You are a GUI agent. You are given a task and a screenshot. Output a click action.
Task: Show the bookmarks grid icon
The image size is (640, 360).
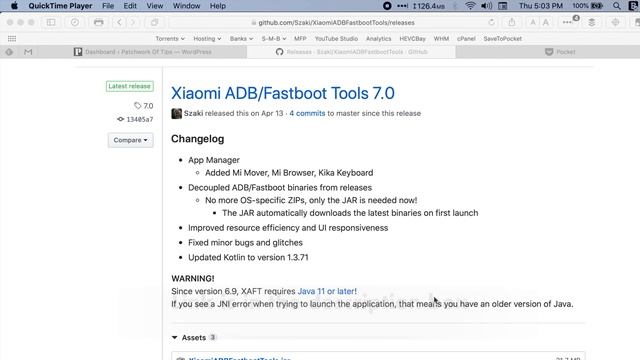coord(12,39)
